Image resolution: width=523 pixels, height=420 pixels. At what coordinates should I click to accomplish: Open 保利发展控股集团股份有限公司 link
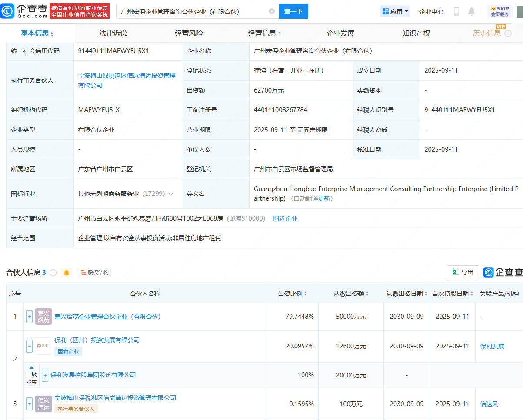93,375
